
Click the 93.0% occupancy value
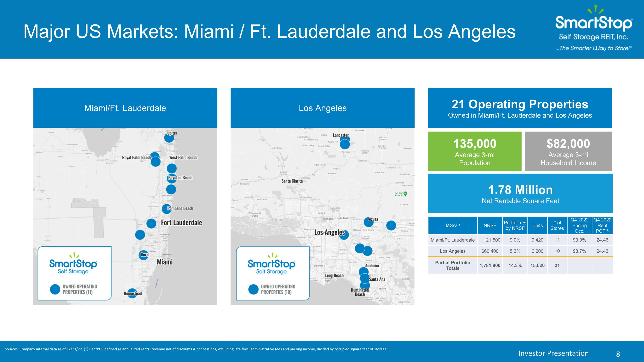[x=580, y=240]
